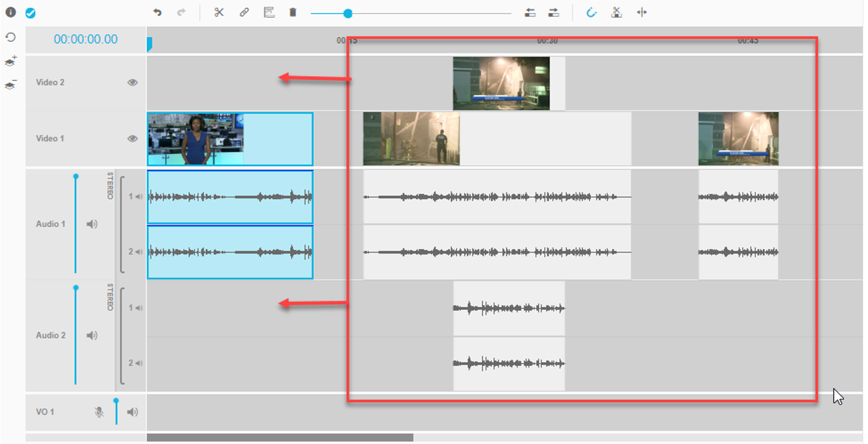Hide the Video 2 track
Viewport: 868px width, 444px height.
click(x=132, y=82)
